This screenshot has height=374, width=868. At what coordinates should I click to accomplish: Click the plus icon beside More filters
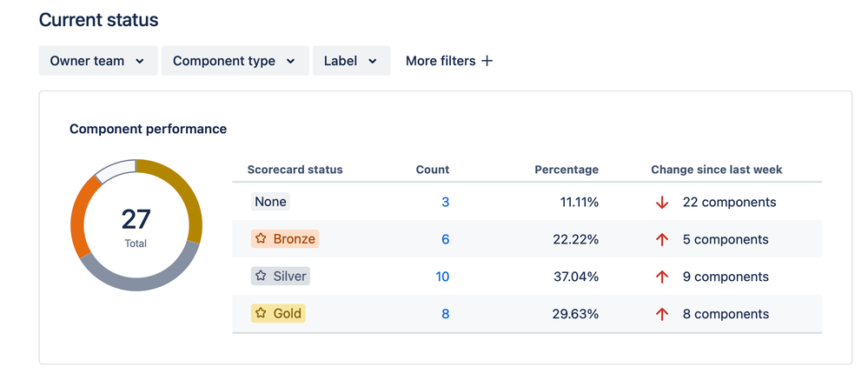487,61
